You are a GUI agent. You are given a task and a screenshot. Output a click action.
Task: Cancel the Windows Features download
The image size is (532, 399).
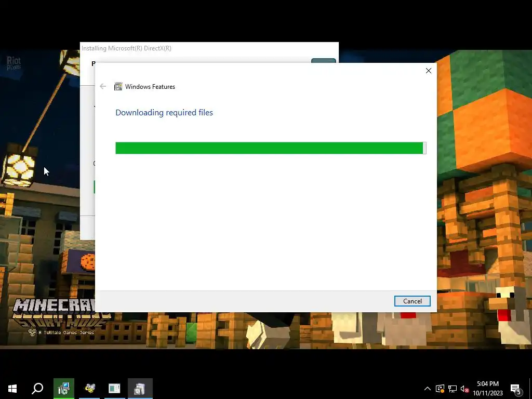(x=412, y=301)
